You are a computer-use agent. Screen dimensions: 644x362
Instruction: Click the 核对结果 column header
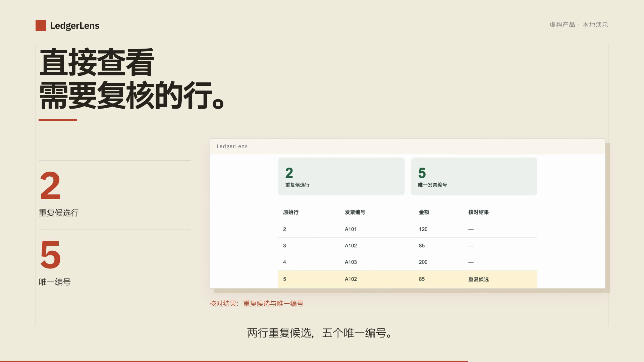[478, 212]
